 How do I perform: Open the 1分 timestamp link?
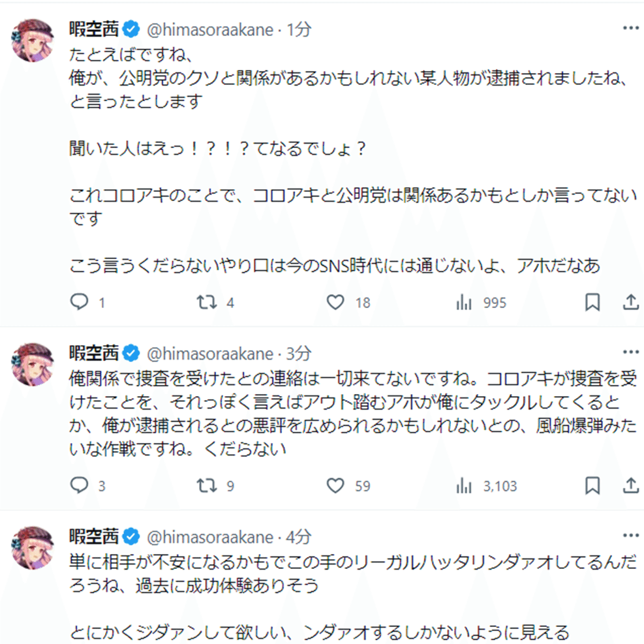(299, 29)
